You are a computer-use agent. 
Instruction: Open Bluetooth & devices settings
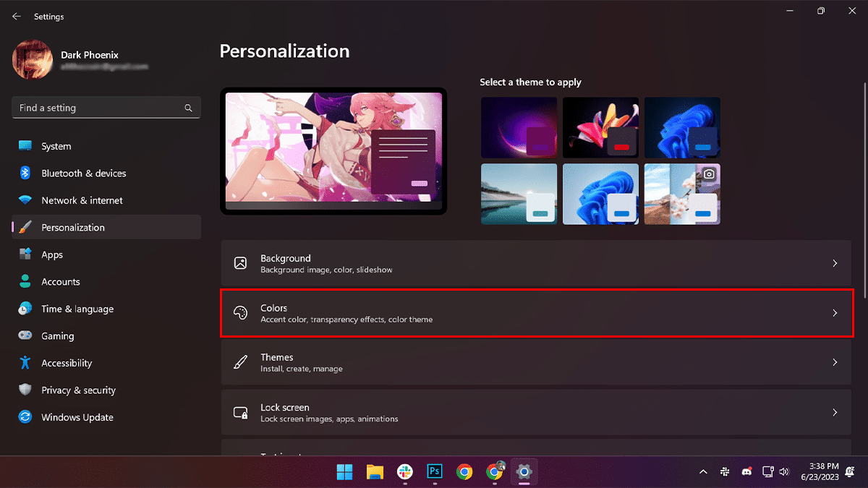(83, 174)
